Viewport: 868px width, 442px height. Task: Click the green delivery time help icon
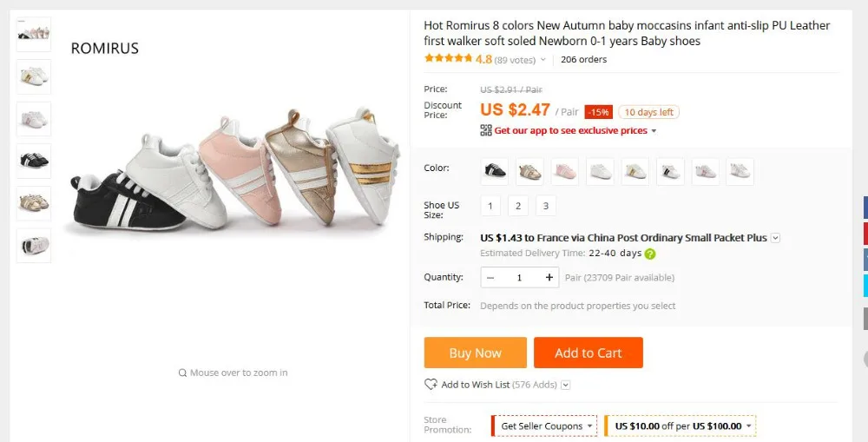pos(650,254)
